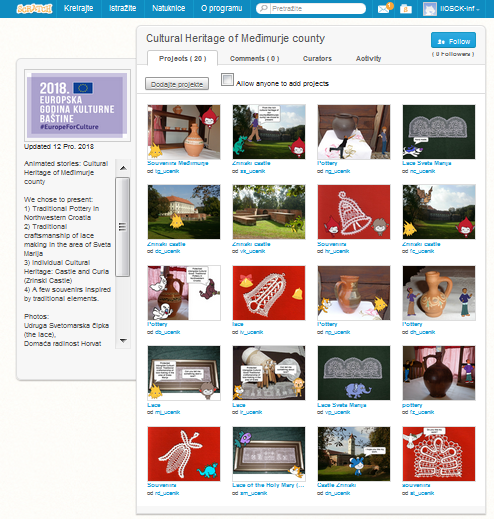Open brick ruins thumbnail
Image resolution: width=494 pixels, height=519 pixels.
point(269,212)
